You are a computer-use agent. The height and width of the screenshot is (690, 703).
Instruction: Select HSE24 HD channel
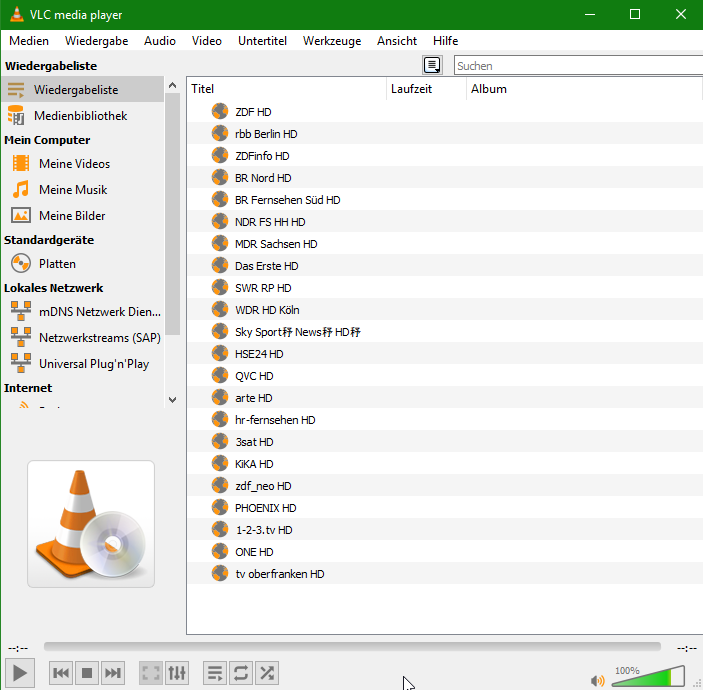coord(259,354)
